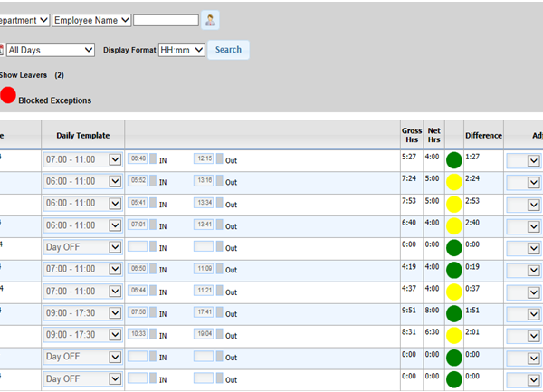This screenshot has height=392, width=543.
Task: Click yellow status circle in 4:37 gross hours row
Action: point(453,292)
